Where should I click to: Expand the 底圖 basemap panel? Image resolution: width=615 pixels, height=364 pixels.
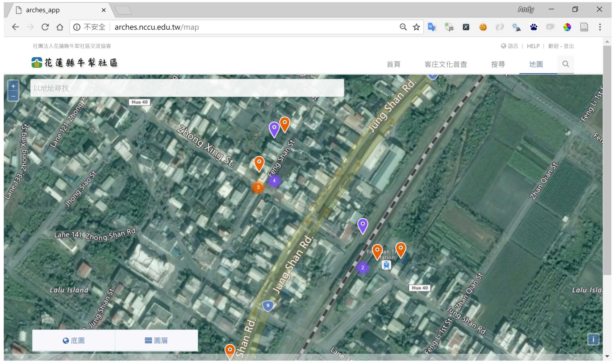tap(74, 341)
